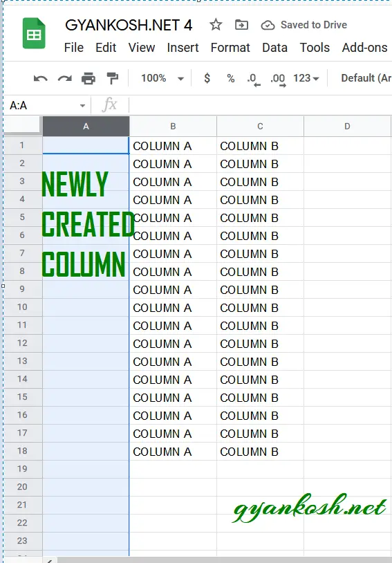The image size is (392, 563).
Task: Click the Print icon
Action: (88, 78)
